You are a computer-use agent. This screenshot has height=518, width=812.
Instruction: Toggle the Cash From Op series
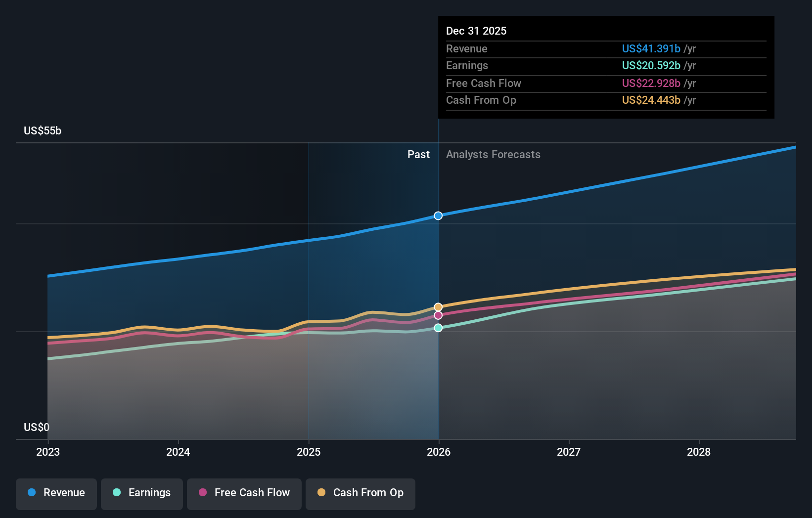[361, 493]
